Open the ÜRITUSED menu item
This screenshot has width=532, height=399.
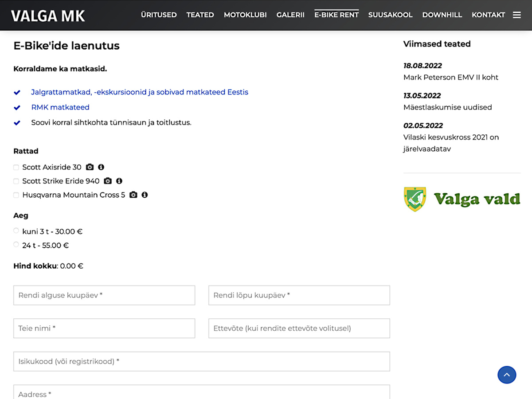(159, 15)
